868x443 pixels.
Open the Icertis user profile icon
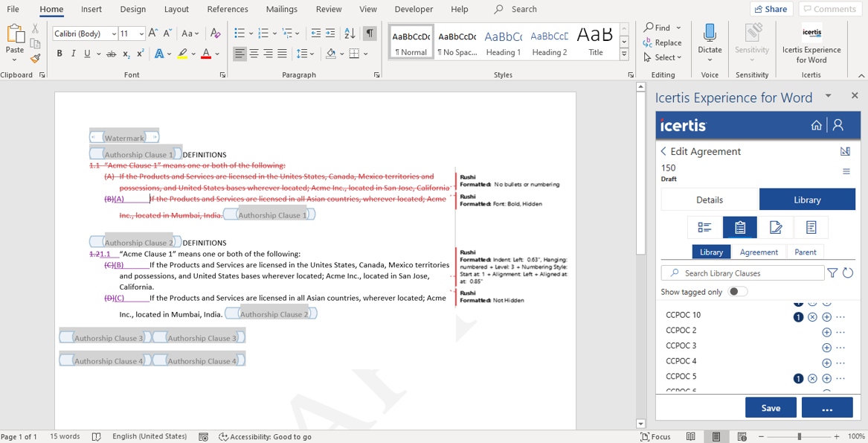[x=838, y=125]
